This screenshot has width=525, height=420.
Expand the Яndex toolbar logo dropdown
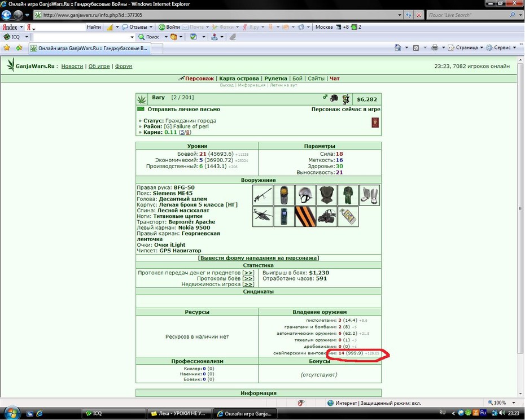[21, 27]
